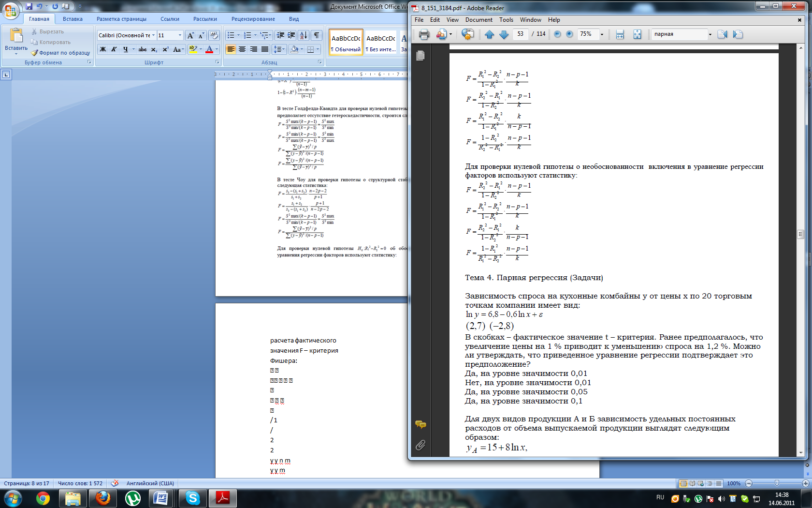Click the Английский (США) language indicator

150,483
